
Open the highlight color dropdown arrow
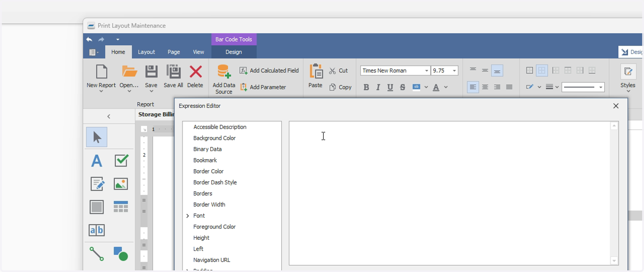(426, 87)
